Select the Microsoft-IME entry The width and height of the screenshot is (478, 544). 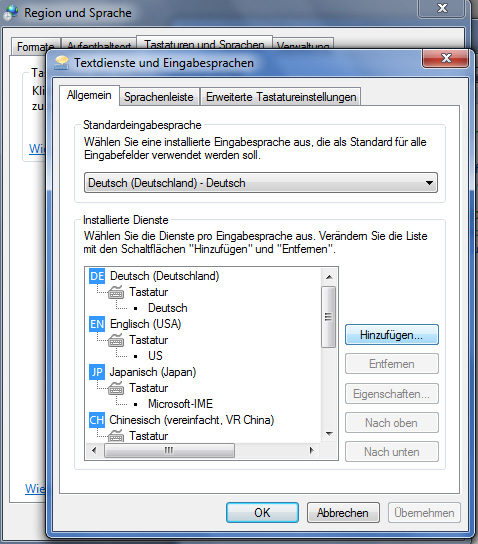[x=180, y=403]
